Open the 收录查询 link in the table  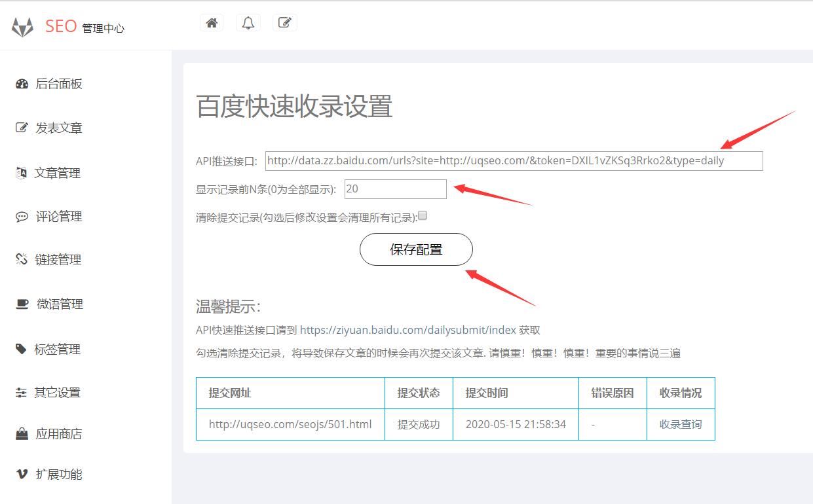pyautogui.click(x=681, y=424)
